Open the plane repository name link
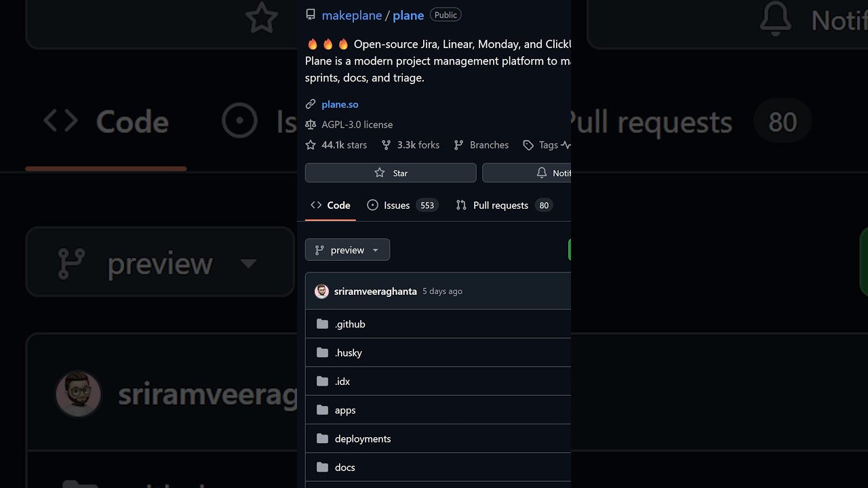This screenshot has height=488, width=868. 408,15
